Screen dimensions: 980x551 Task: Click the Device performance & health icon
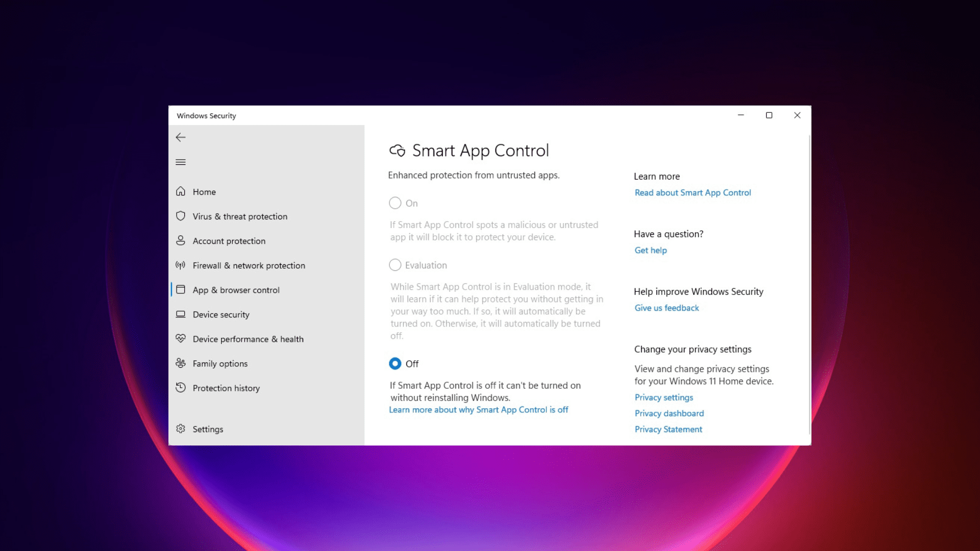click(180, 338)
